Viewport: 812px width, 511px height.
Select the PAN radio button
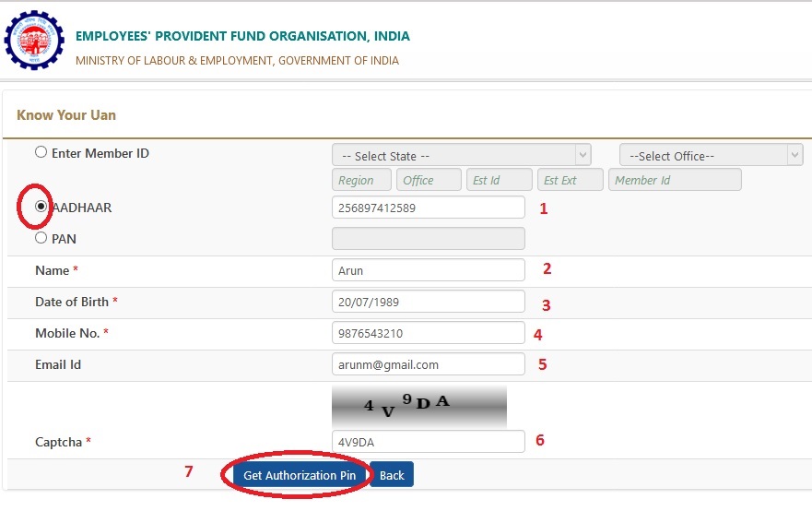pos(41,238)
